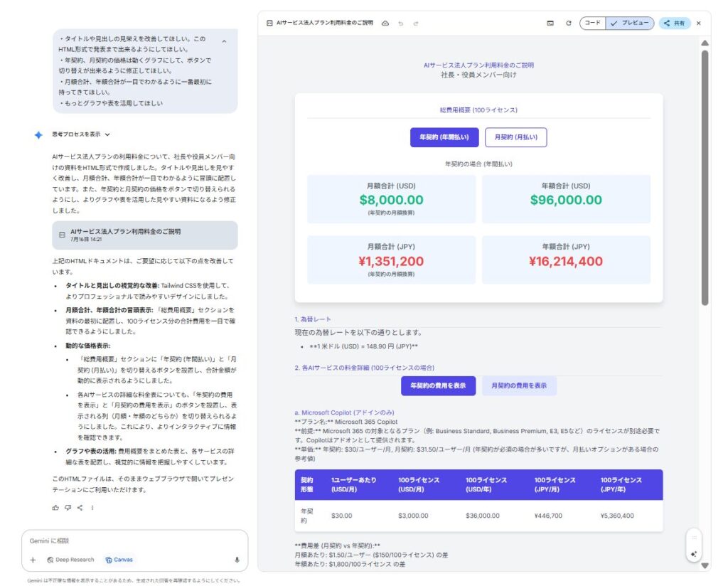The image size is (728, 586).
Task: Click the 契約形態 table header
Action: [x=307, y=485]
